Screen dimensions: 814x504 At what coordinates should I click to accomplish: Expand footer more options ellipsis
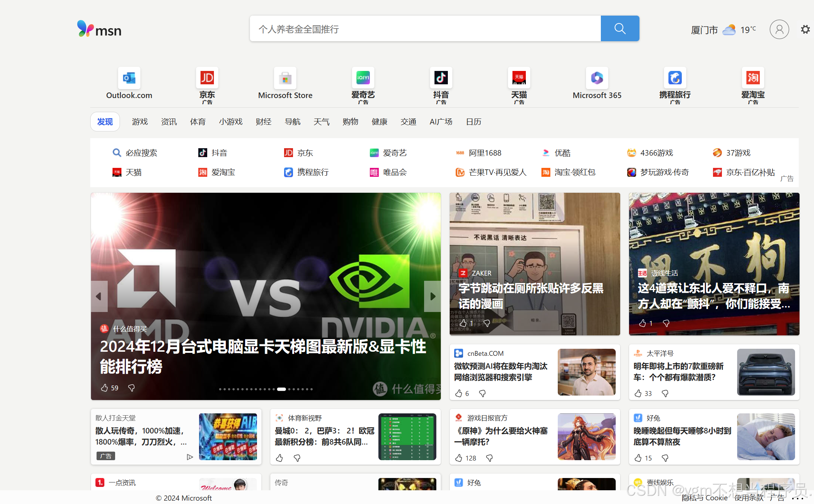797,498
